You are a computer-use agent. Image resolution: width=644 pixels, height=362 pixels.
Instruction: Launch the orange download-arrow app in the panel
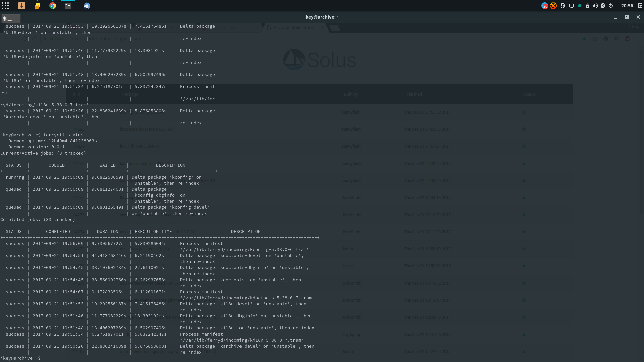click(x=21, y=6)
